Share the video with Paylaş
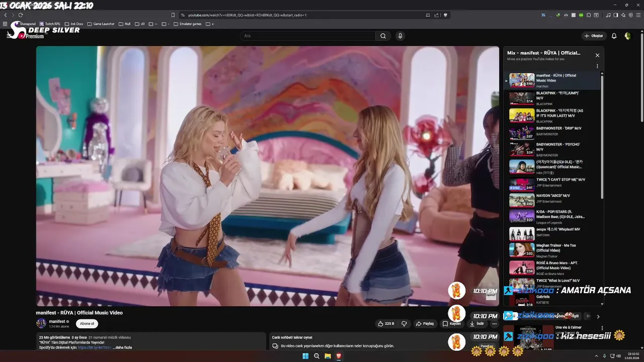Viewport: 644px width, 362px height. tap(425, 324)
